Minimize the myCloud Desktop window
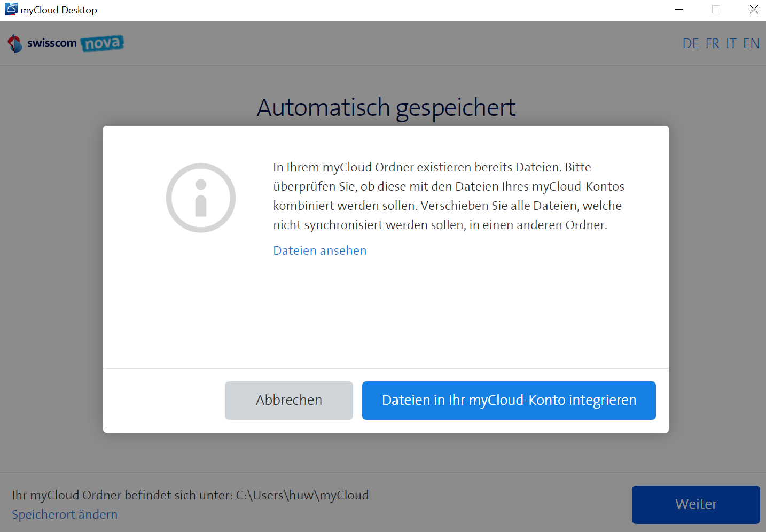Image resolution: width=766 pixels, height=532 pixels. coord(679,9)
